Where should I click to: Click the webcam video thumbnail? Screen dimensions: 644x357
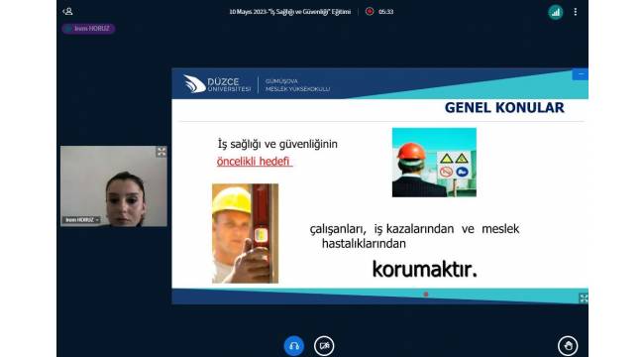pos(114,186)
